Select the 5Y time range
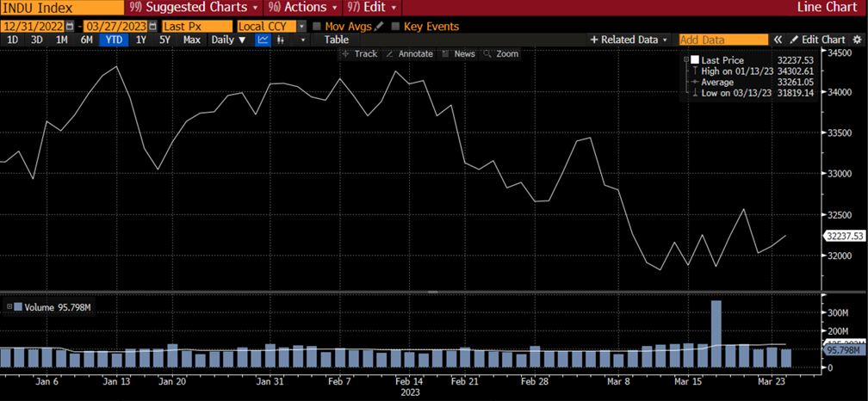868x401 pixels. coord(165,40)
